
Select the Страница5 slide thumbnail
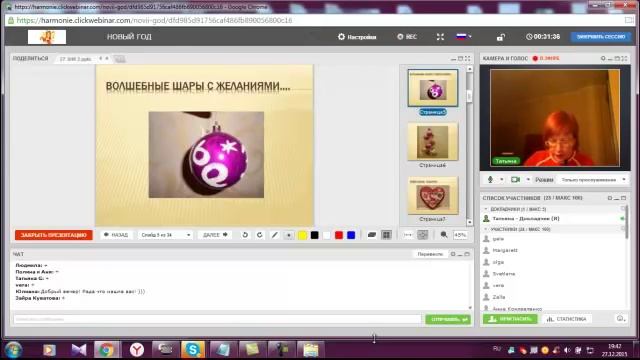pos(433,88)
